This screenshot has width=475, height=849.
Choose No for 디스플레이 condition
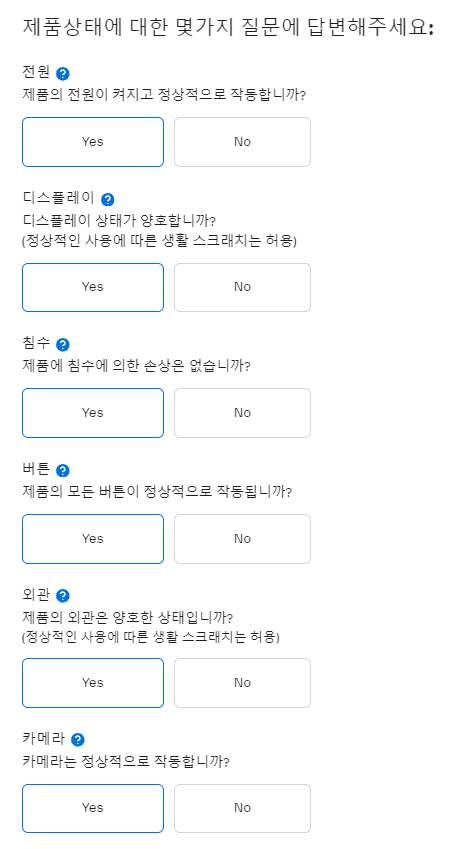coord(242,288)
